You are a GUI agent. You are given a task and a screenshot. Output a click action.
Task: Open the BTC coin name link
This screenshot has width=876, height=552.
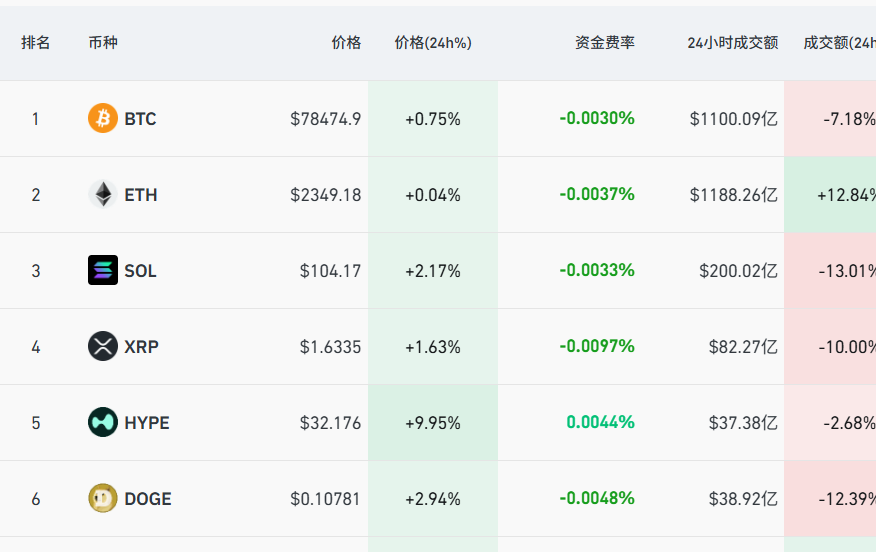tap(140, 119)
